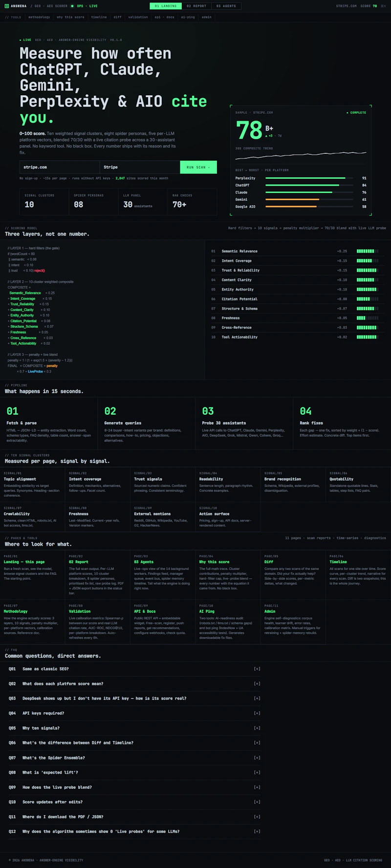Image resolution: width=391 pixels, height=868 pixels.
Task: Click the SPIDER PERSONAS 08 stat tile
Action: coord(93,202)
